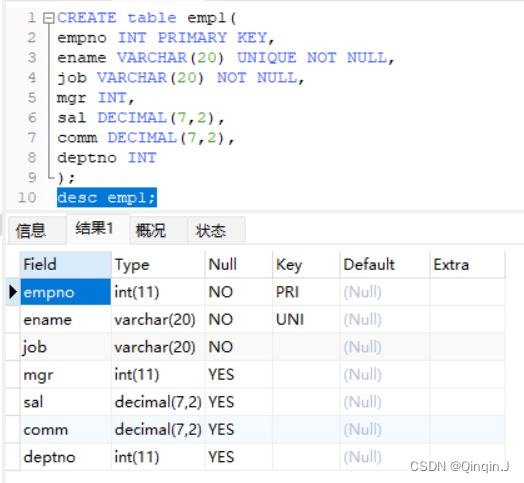This screenshot has width=524, height=483.
Task: Click the YES null cell of mgr
Action: click(239, 375)
